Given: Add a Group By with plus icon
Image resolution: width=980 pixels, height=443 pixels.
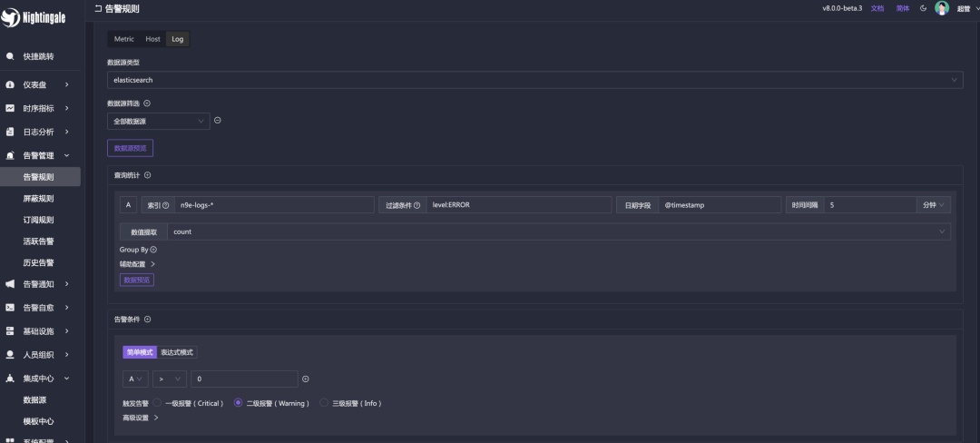Looking at the screenshot, I should [153, 250].
